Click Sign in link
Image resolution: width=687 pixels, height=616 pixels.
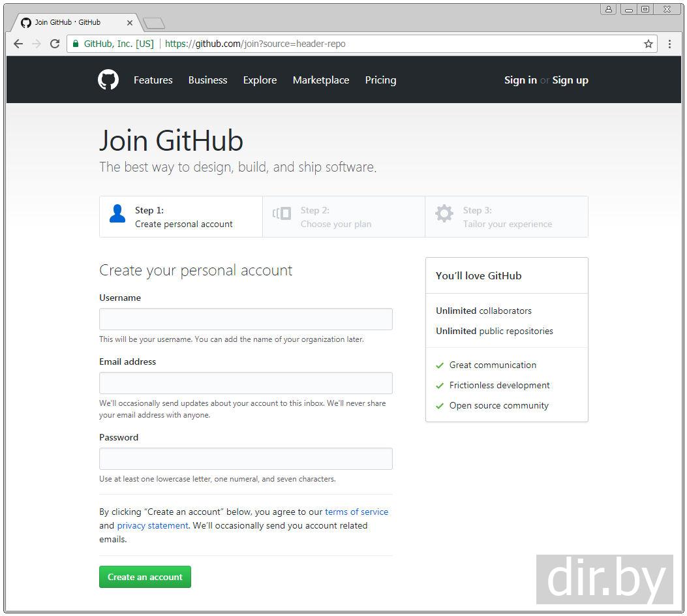pyautogui.click(x=520, y=80)
